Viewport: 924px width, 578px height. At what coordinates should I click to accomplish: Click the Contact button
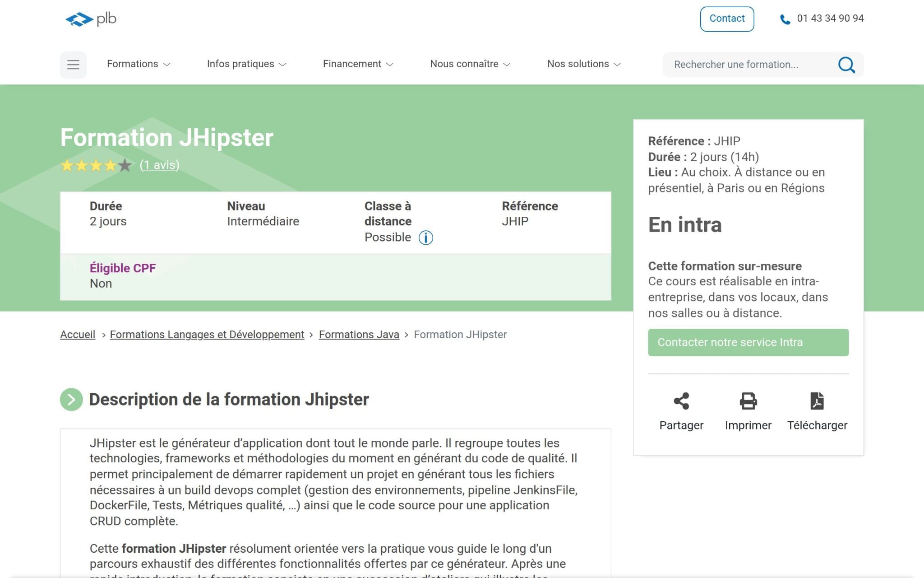727,19
